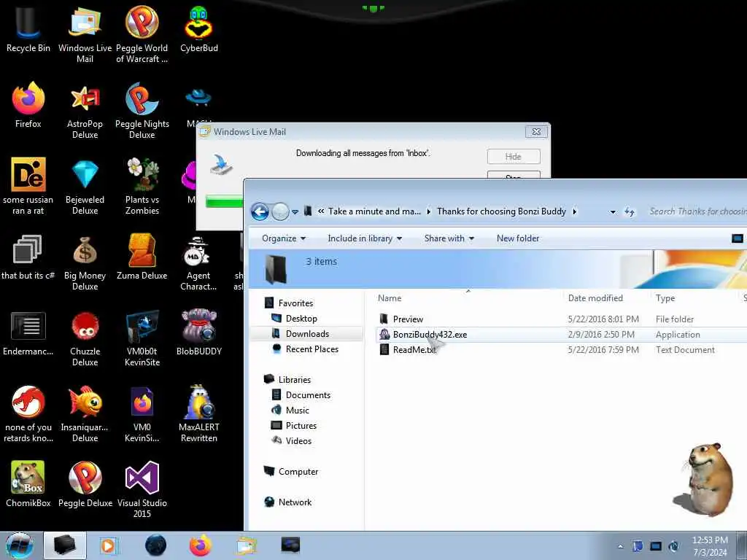
Task: Click the Peggle Deluxe desktop icon
Action: click(85, 484)
